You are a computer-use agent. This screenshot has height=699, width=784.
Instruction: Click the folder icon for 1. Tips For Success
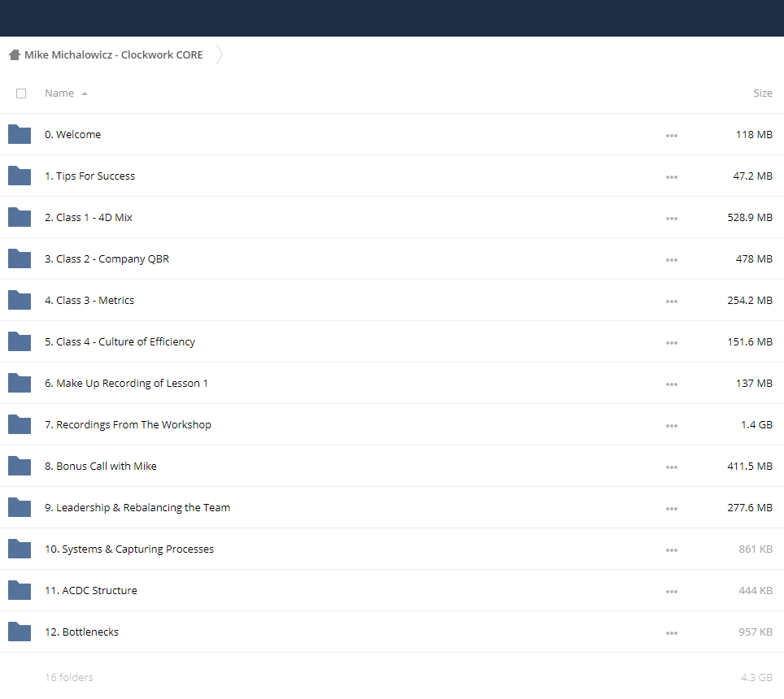[x=20, y=176]
